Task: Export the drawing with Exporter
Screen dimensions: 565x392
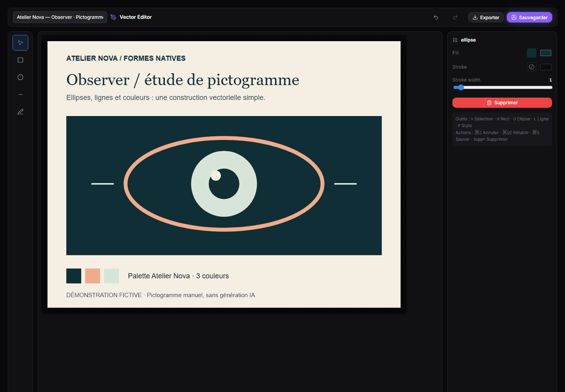Action: click(486, 17)
